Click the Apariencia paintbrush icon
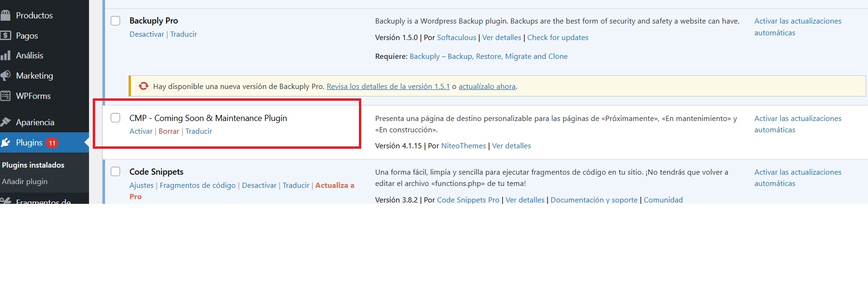Image resolution: width=868 pixels, height=290 pixels. tap(6, 122)
